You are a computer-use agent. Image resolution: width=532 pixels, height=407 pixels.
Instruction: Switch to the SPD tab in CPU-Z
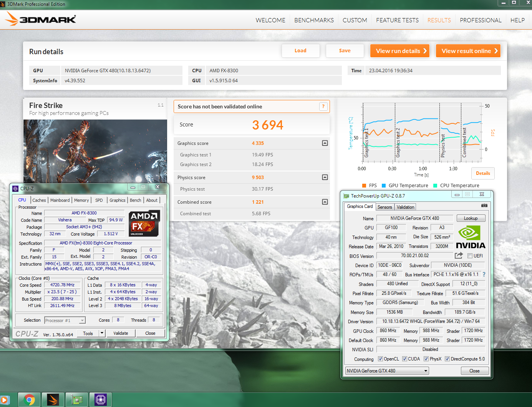tap(99, 200)
